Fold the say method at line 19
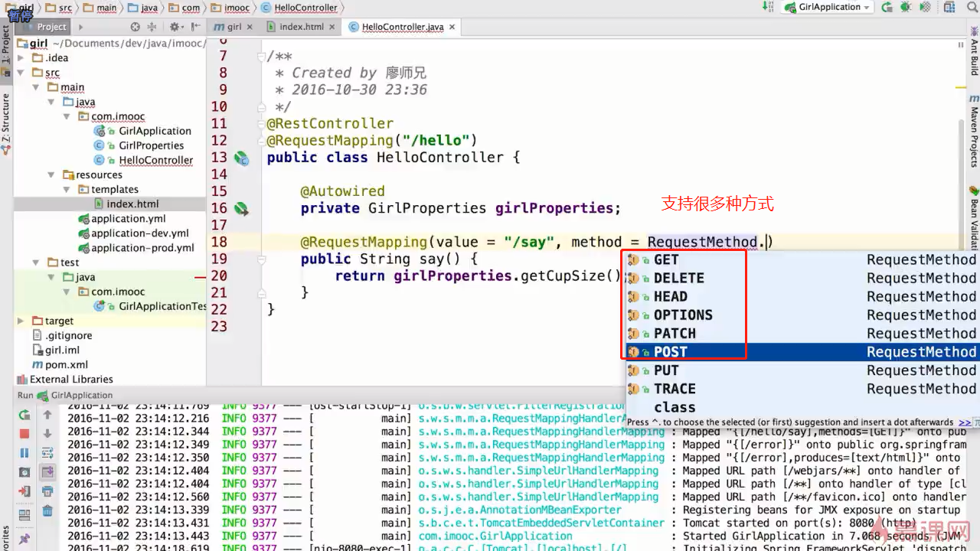 [x=262, y=259]
